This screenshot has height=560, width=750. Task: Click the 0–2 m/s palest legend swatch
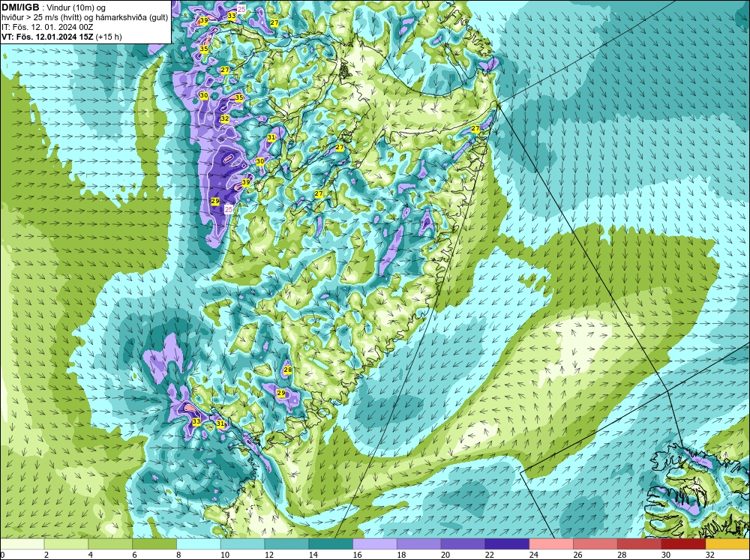click(22, 544)
